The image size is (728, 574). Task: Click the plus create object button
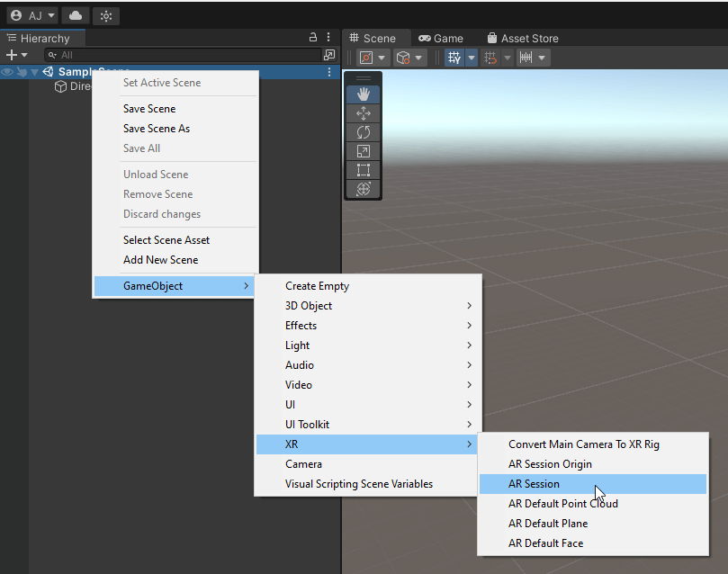16,55
